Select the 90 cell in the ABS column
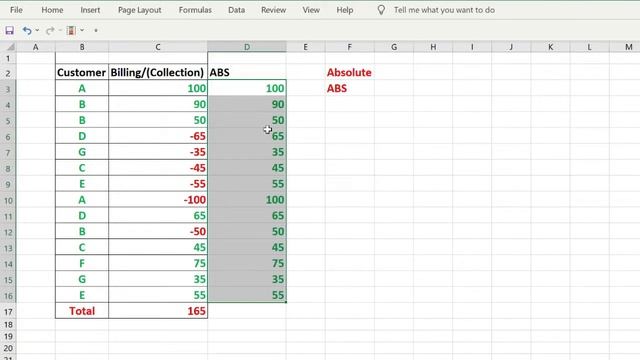640x360 pixels. [247, 104]
